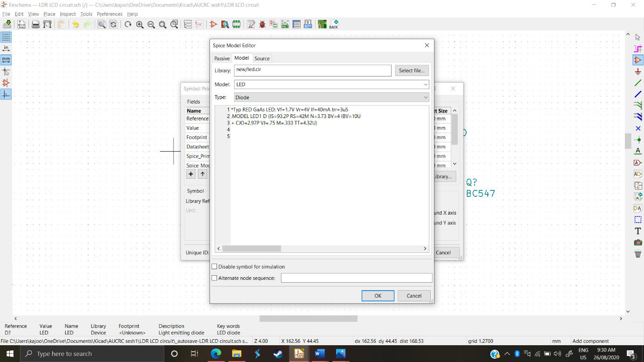
Task: Select the Place Power Port tool
Action: point(637,71)
